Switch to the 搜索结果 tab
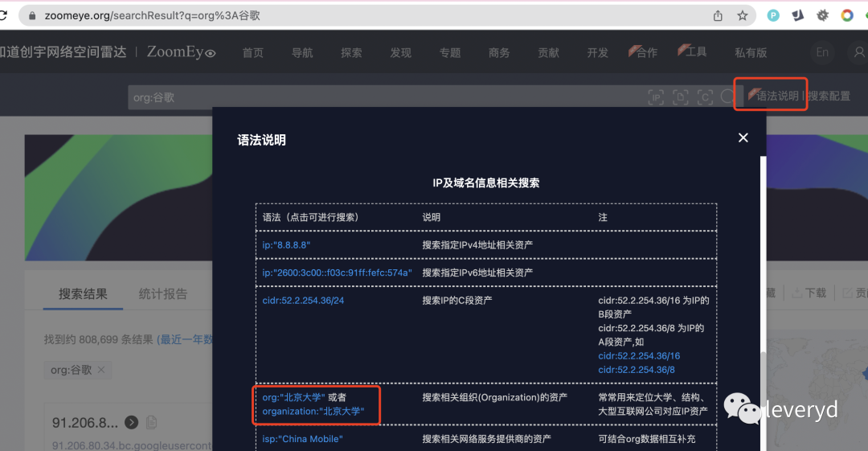868x451 pixels. click(x=83, y=293)
